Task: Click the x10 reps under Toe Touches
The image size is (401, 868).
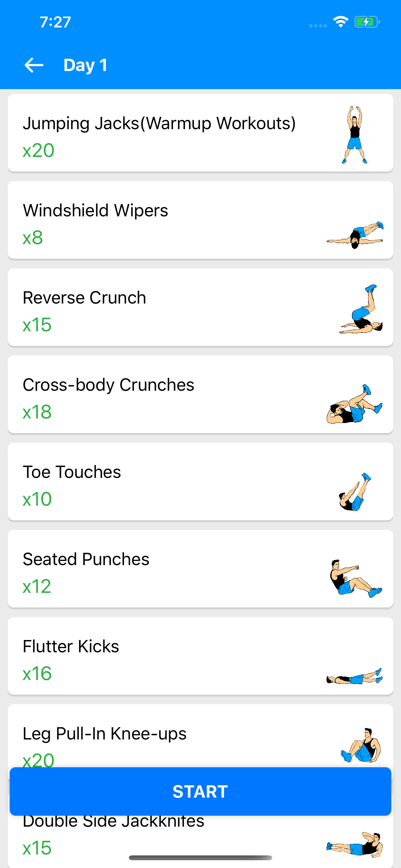Action: [x=37, y=499]
